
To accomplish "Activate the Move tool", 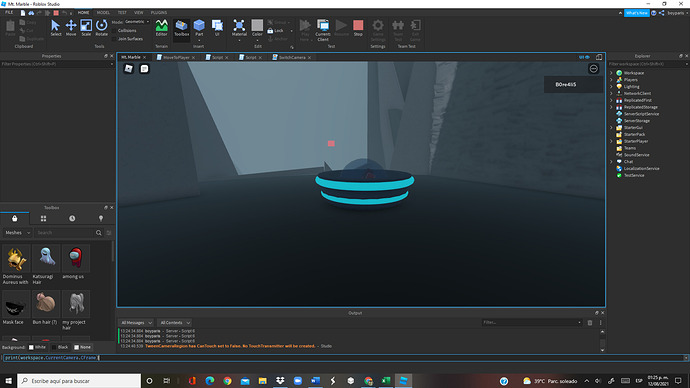I will [x=71, y=27].
